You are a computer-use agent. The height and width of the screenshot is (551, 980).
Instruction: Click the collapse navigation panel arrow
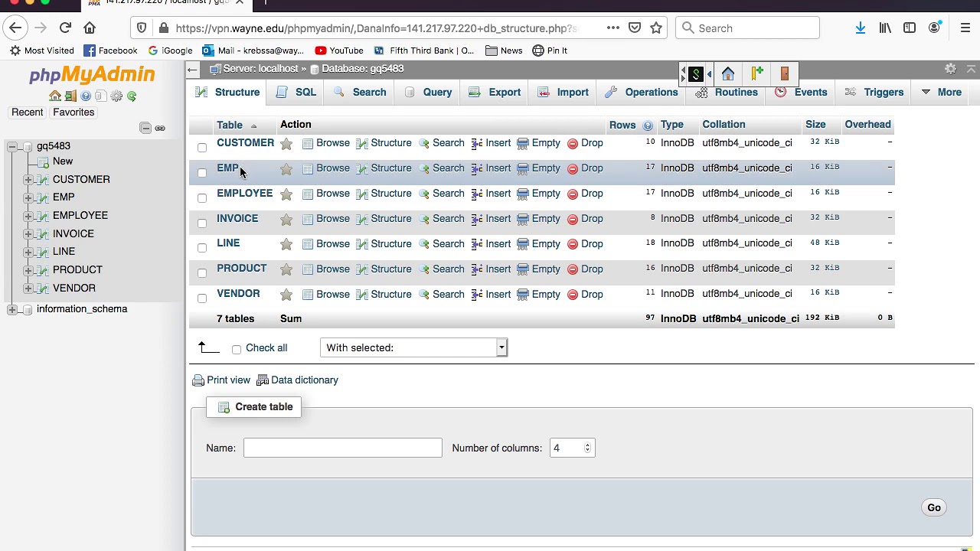point(193,70)
